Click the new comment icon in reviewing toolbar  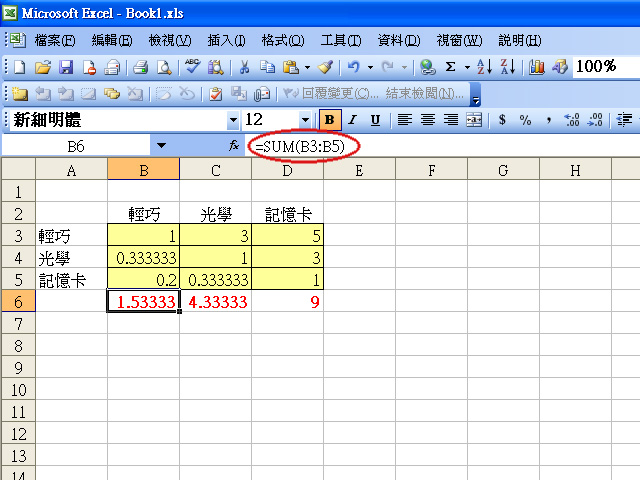point(20,94)
